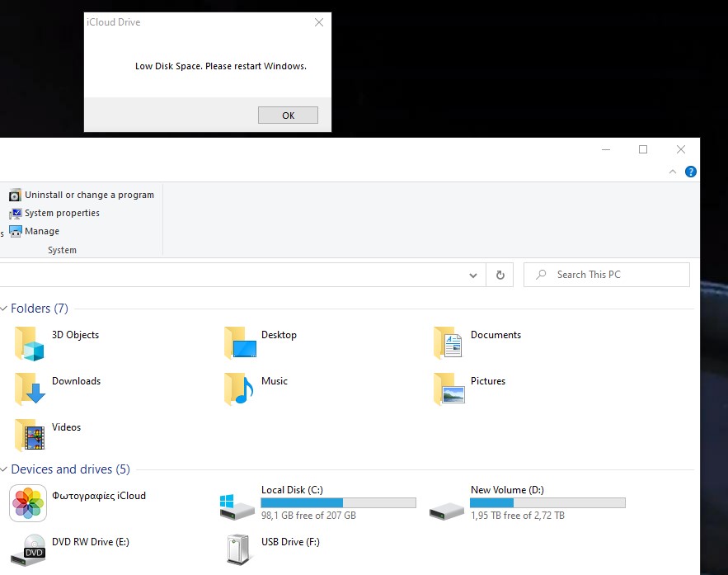The image size is (728, 575).
Task: Open the address bar history dropdown
Action: [473, 275]
